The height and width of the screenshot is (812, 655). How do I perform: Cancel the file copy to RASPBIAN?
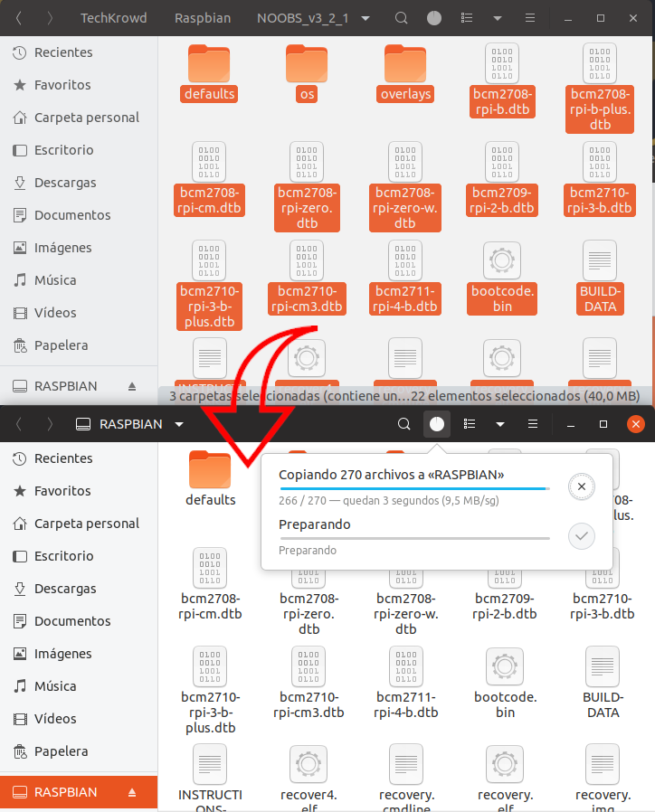582,487
